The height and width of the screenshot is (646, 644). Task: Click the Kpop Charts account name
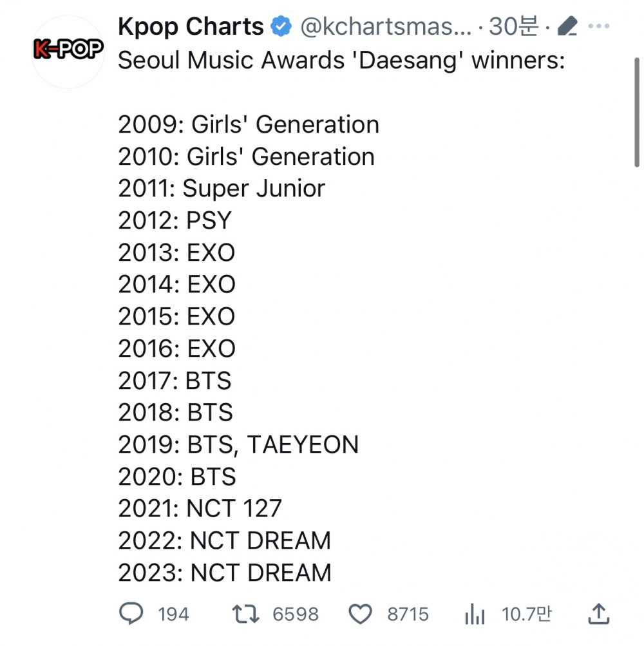[x=191, y=27]
